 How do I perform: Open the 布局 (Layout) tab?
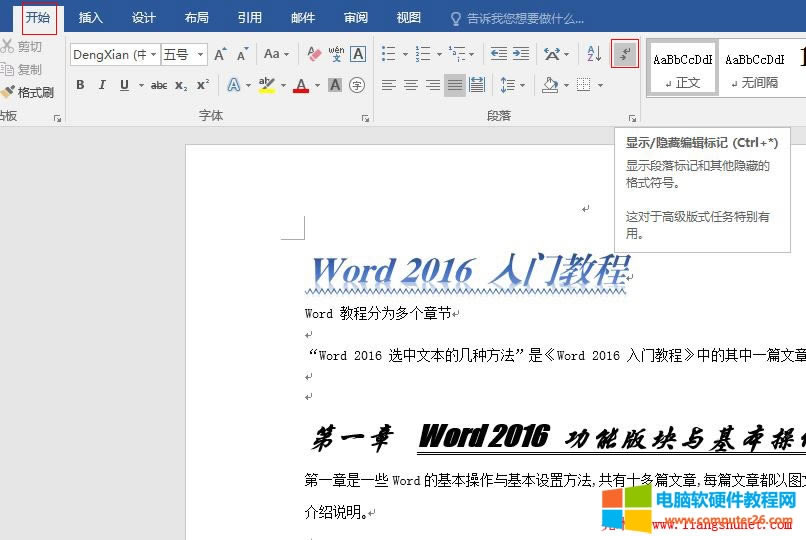coord(197,18)
